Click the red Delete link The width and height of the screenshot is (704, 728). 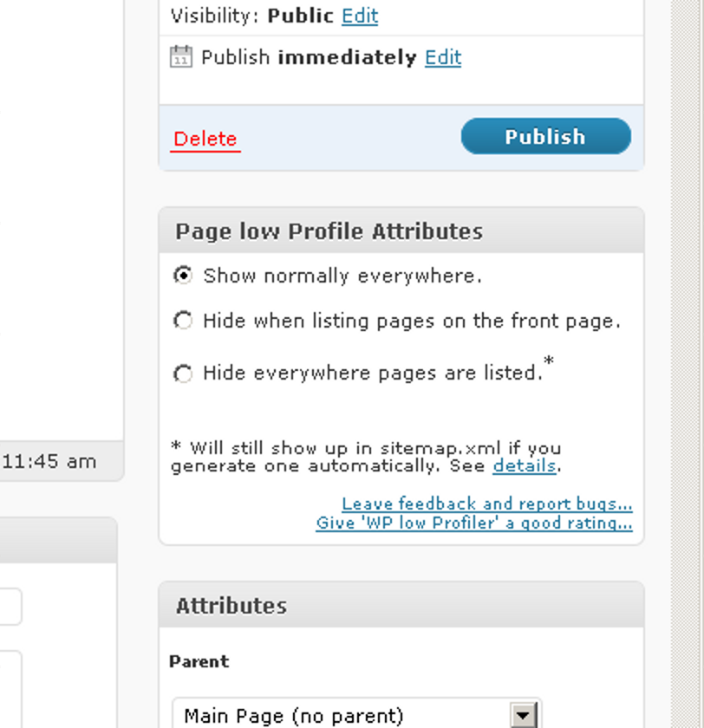point(205,139)
